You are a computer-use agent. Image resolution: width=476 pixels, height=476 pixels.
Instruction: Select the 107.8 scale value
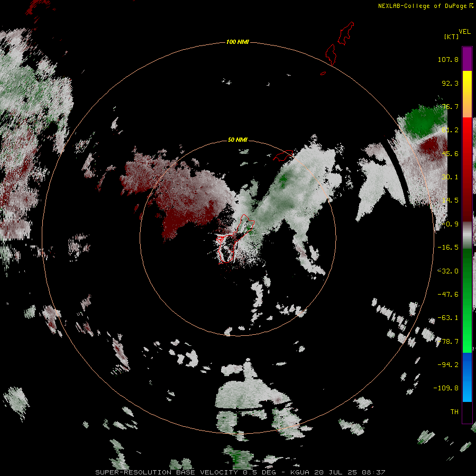point(448,59)
